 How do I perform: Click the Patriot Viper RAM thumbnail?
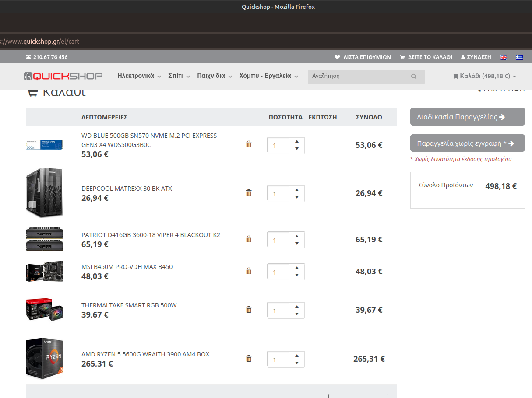45,239
